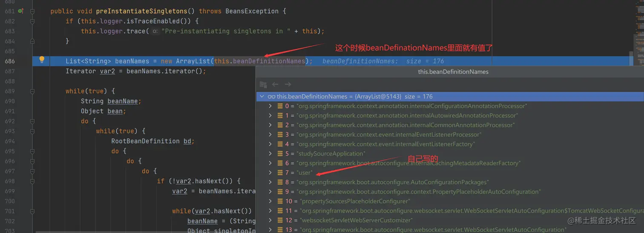Click the grayed tree-root icon in the popup toolbar

[x=263, y=84]
